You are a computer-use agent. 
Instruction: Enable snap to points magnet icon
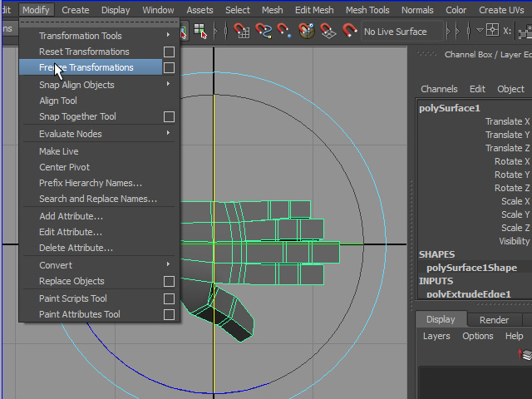[283, 31]
